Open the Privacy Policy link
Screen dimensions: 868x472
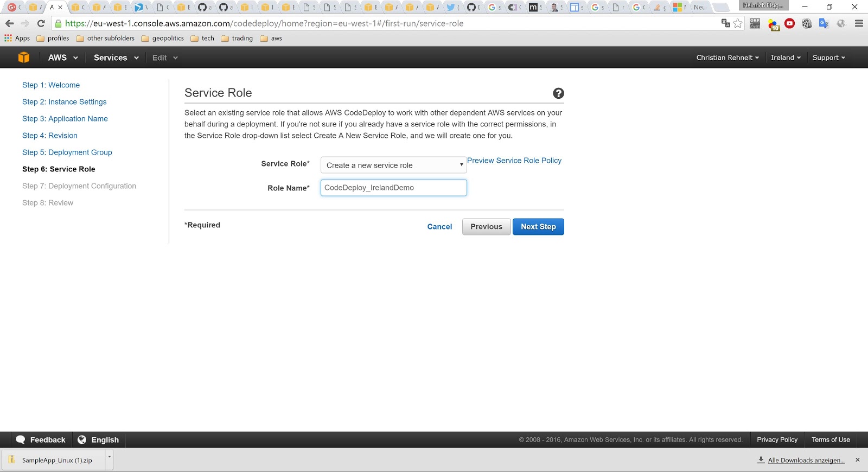(x=777, y=440)
